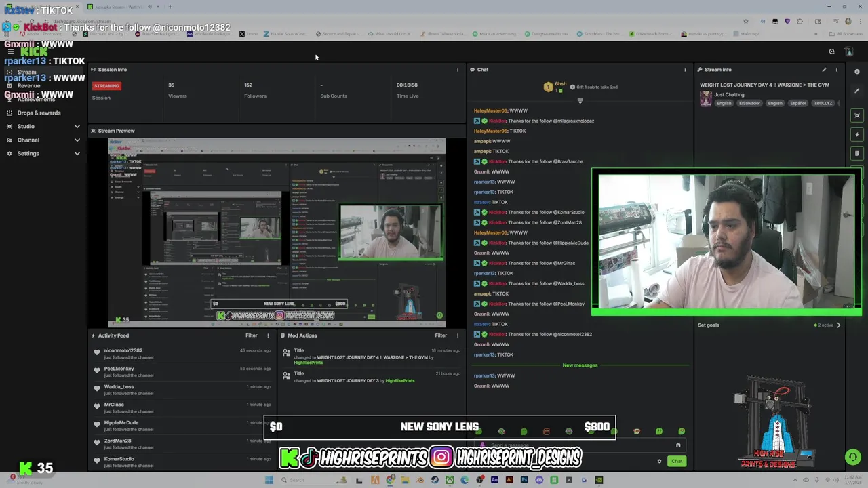The height and width of the screenshot is (488, 868).
Task: Click the red STREAMING status badge
Action: tap(106, 86)
